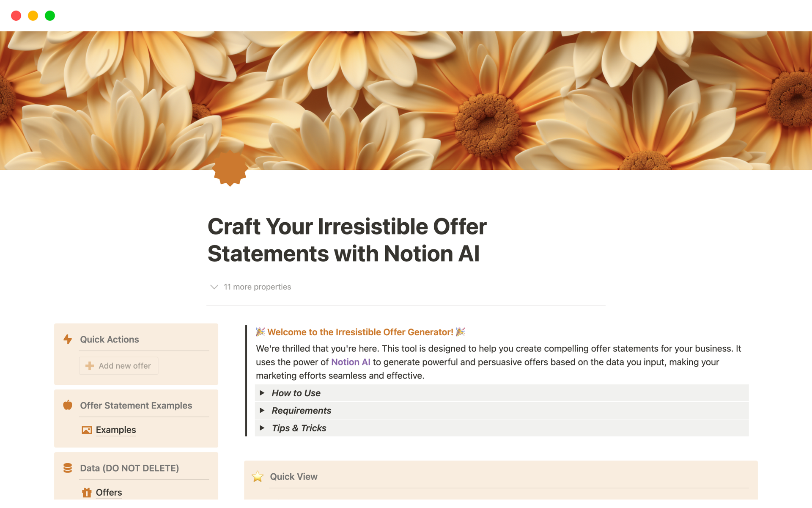
Task: Click the Welcome to the Irresistible Offer Generator heading
Action: [x=360, y=332]
